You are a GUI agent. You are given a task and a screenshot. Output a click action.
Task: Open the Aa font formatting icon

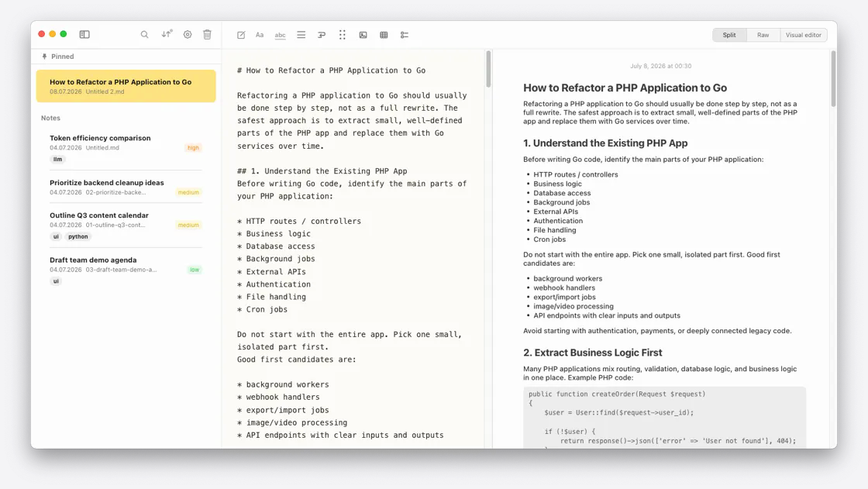point(260,35)
